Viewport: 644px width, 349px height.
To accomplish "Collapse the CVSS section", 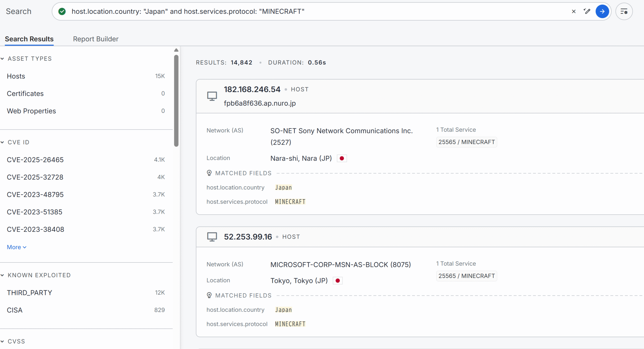I will point(3,341).
